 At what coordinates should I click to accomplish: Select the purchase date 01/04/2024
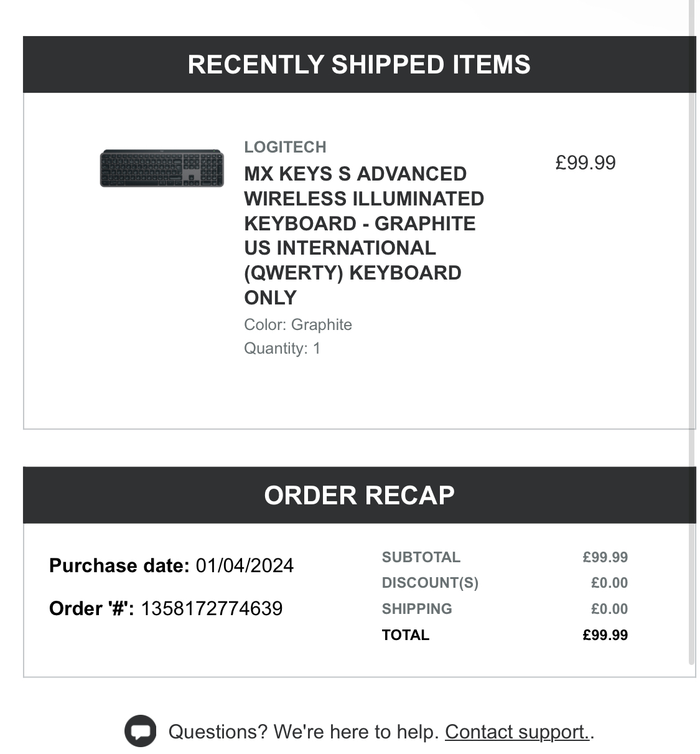245,565
